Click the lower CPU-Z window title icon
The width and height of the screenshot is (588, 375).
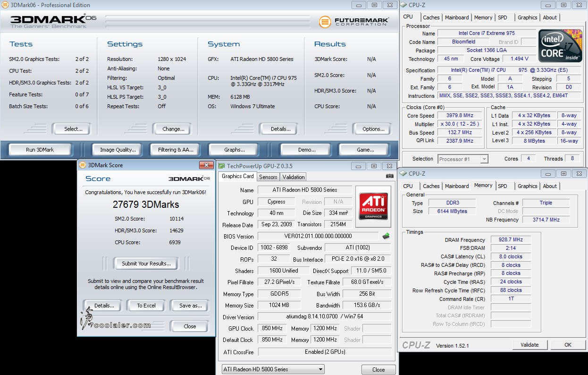coord(403,173)
